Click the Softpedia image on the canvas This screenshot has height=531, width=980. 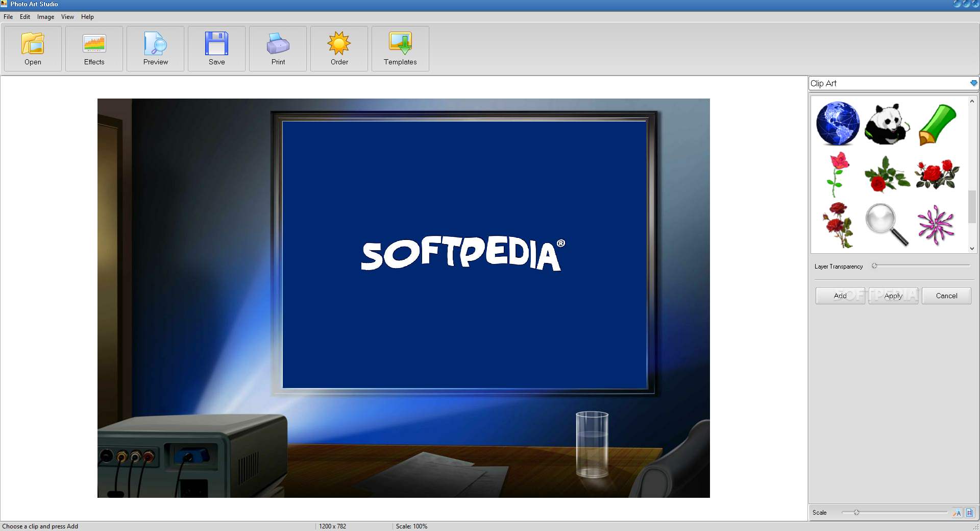(403, 298)
